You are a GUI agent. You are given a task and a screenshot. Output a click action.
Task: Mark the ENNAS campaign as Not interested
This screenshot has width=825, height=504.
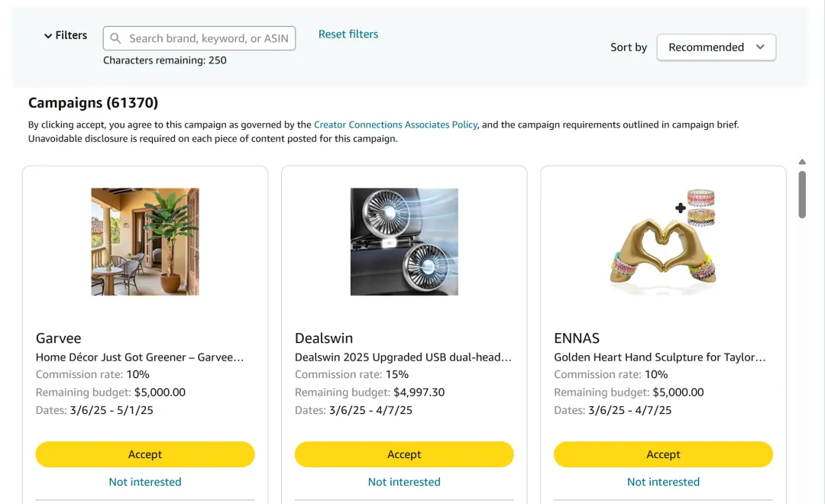(x=663, y=482)
